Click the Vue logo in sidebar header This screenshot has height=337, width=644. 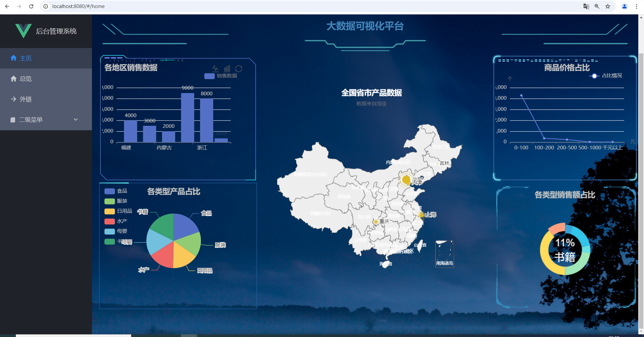tap(23, 31)
